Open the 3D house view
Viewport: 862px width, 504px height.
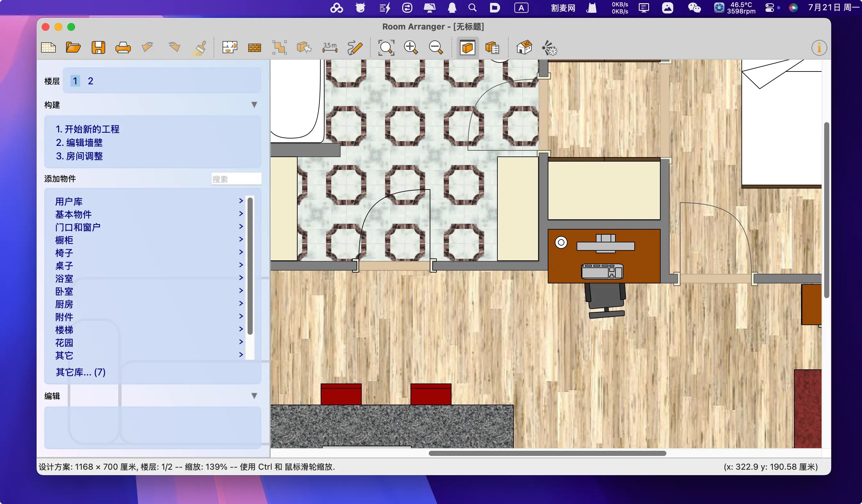[524, 47]
